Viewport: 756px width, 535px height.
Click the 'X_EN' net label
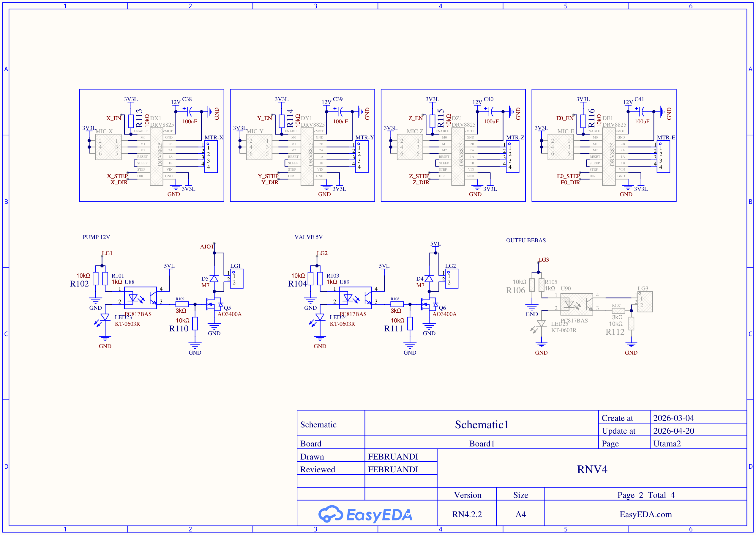click(x=113, y=118)
